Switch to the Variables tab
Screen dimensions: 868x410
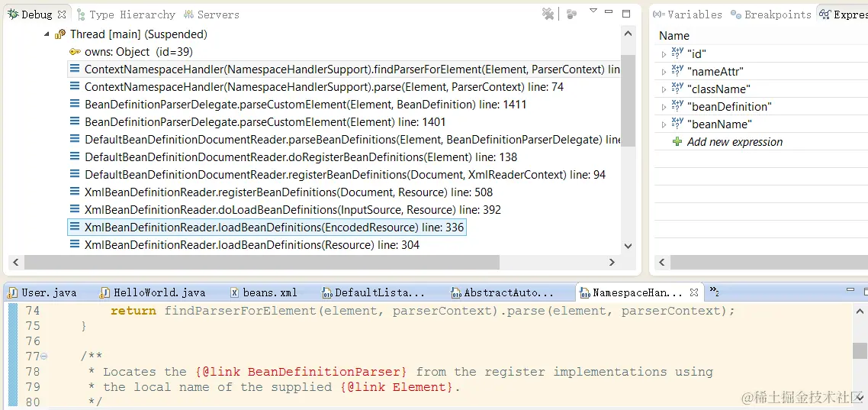688,15
